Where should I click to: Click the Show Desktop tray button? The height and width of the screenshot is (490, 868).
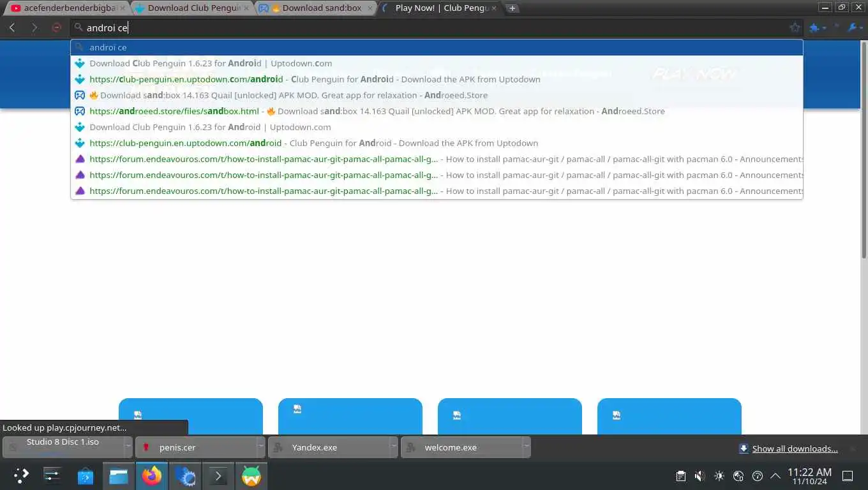[848, 476]
